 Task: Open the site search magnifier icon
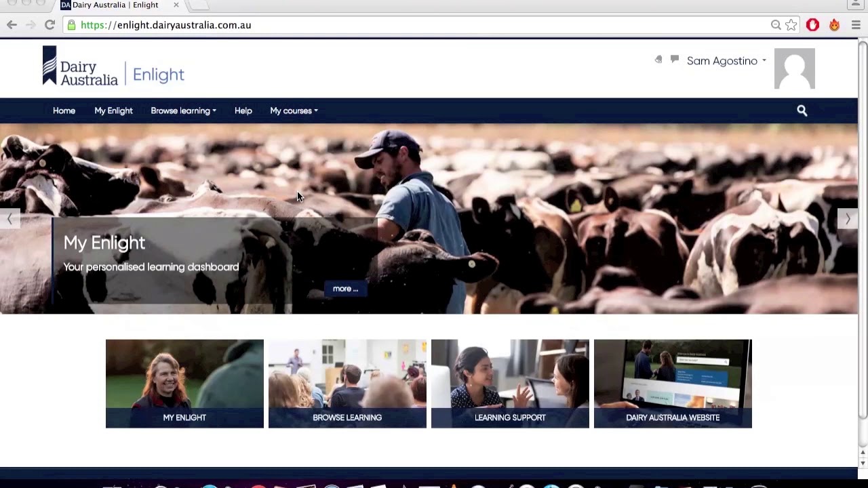pos(802,110)
